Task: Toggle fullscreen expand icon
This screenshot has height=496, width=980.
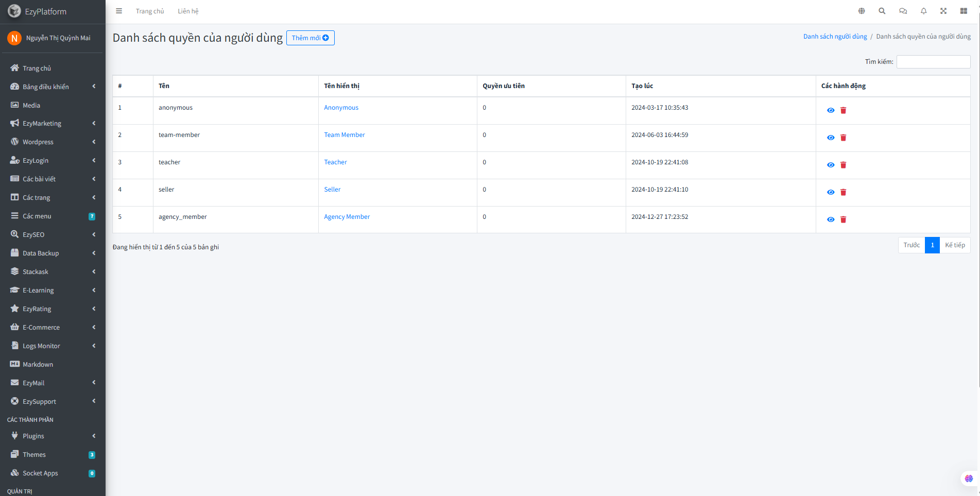Action: (x=943, y=11)
